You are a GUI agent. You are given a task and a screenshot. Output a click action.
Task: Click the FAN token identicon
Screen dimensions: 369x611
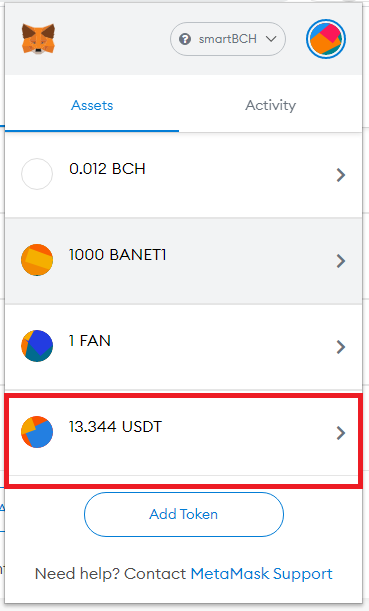tap(37, 346)
